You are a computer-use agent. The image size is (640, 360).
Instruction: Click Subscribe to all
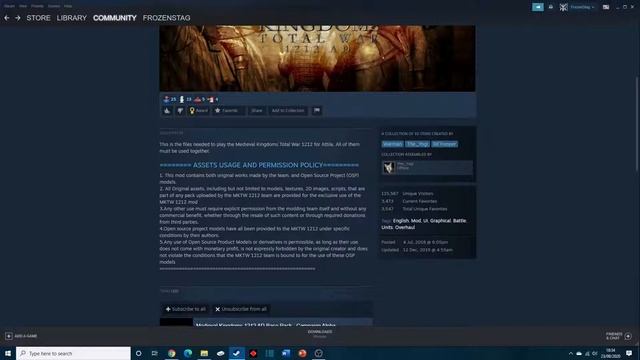pyautogui.click(x=186, y=309)
